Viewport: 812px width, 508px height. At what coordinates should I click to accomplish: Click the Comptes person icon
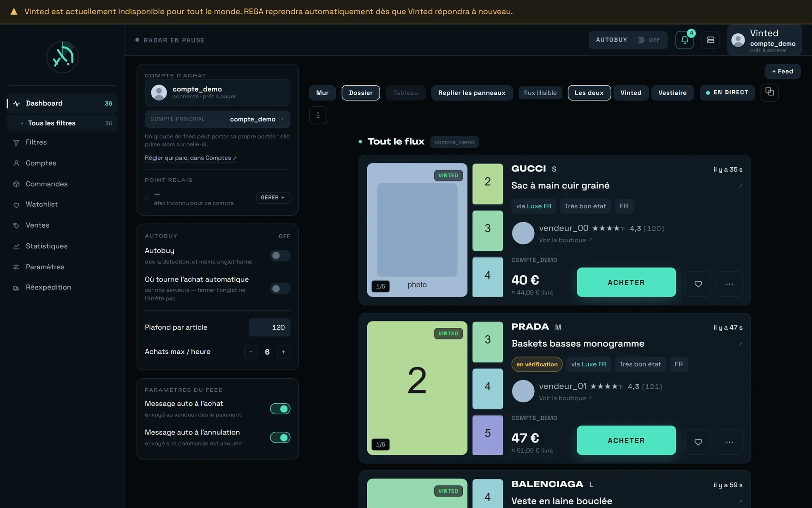pyautogui.click(x=16, y=163)
